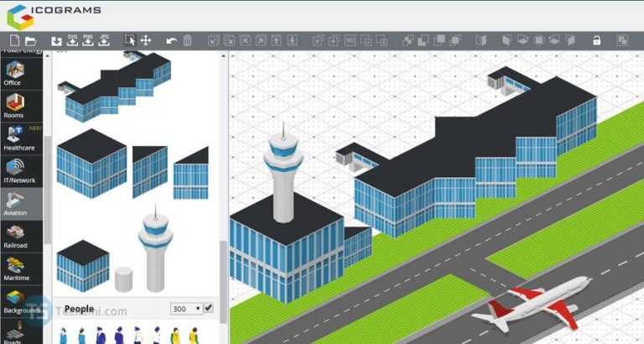644x344 pixels.
Task: Export the design as PNG
Action: pyautogui.click(x=88, y=40)
